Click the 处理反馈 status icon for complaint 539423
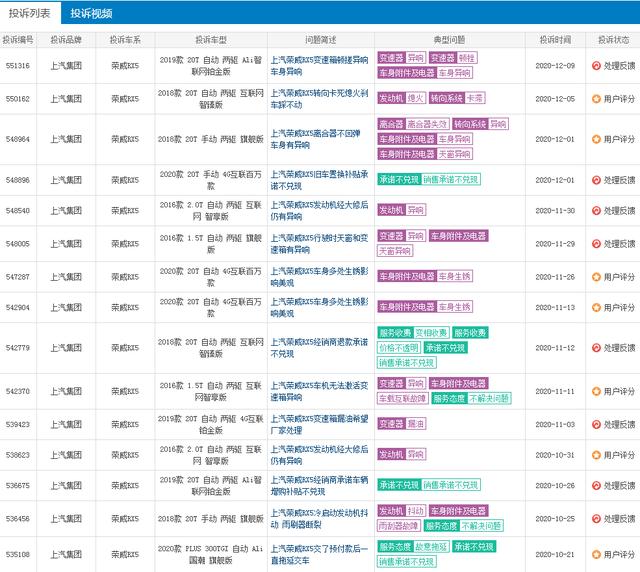640x572 pixels. tap(596, 424)
